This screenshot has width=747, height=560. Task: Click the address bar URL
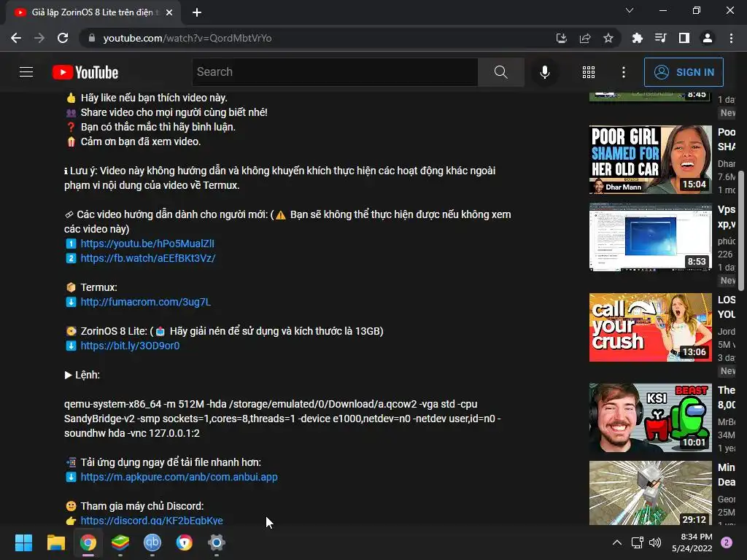[187, 38]
